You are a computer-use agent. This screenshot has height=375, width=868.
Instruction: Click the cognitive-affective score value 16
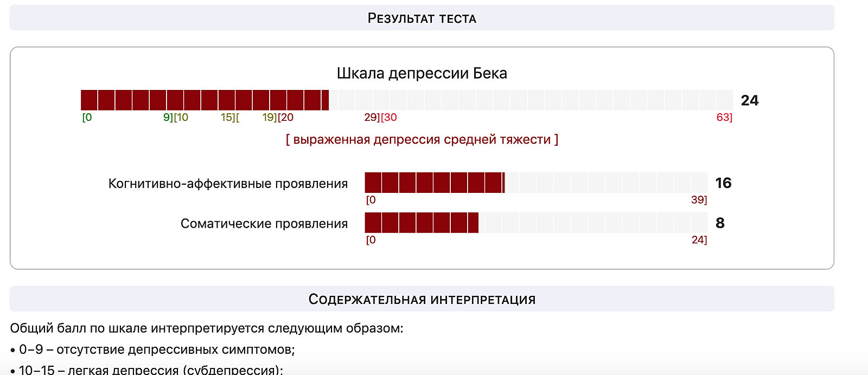coord(723,183)
